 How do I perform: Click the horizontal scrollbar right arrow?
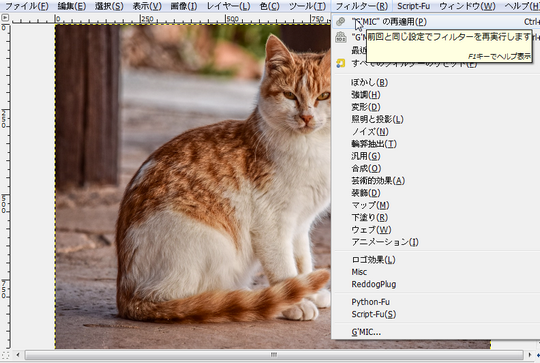coord(530,355)
